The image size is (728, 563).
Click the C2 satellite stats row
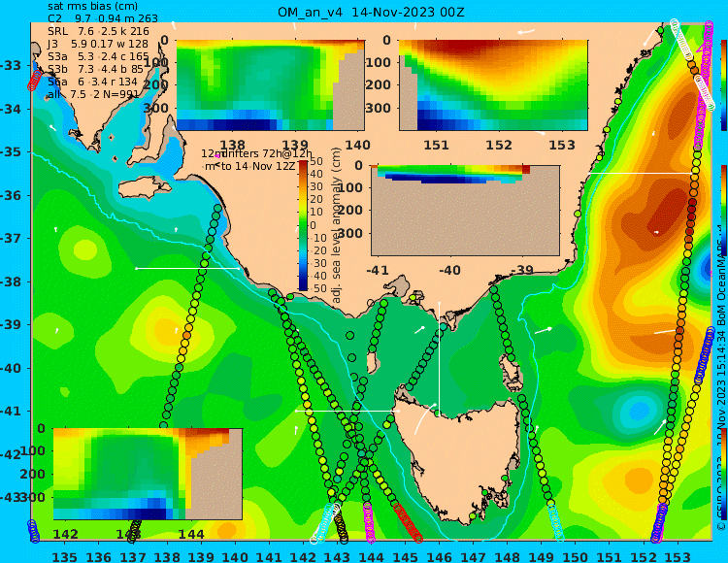(x=103, y=18)
